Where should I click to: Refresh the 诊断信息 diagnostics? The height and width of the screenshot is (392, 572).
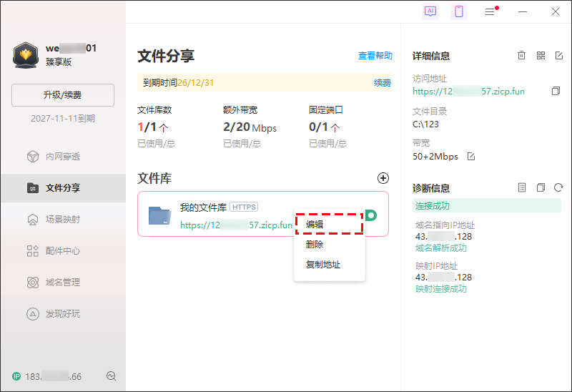pos(558,188)
